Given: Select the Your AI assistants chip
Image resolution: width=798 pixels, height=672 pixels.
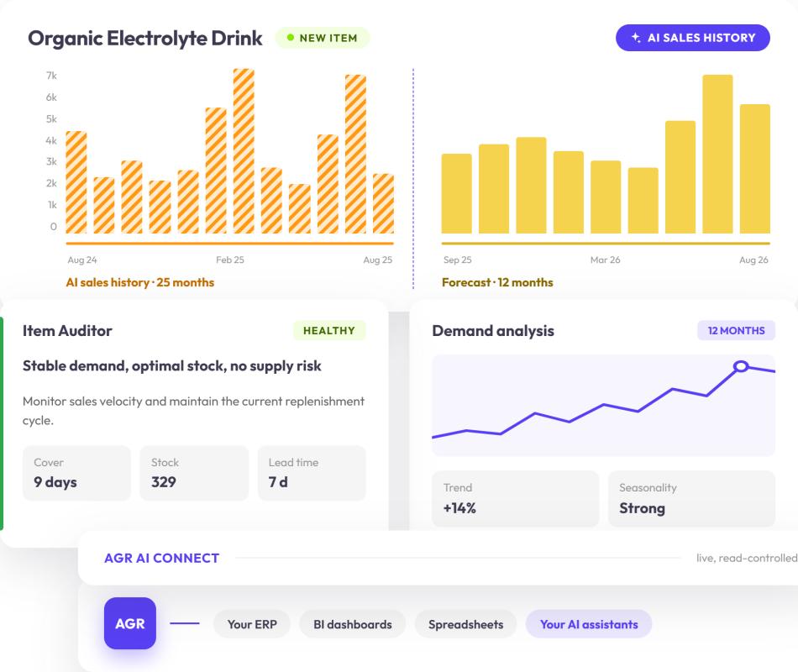Looking at the screenshot, I should click(589, 624).
